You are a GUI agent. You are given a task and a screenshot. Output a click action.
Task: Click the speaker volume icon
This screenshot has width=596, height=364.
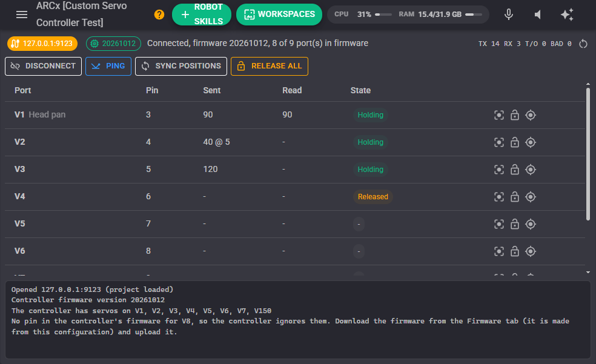537,15
